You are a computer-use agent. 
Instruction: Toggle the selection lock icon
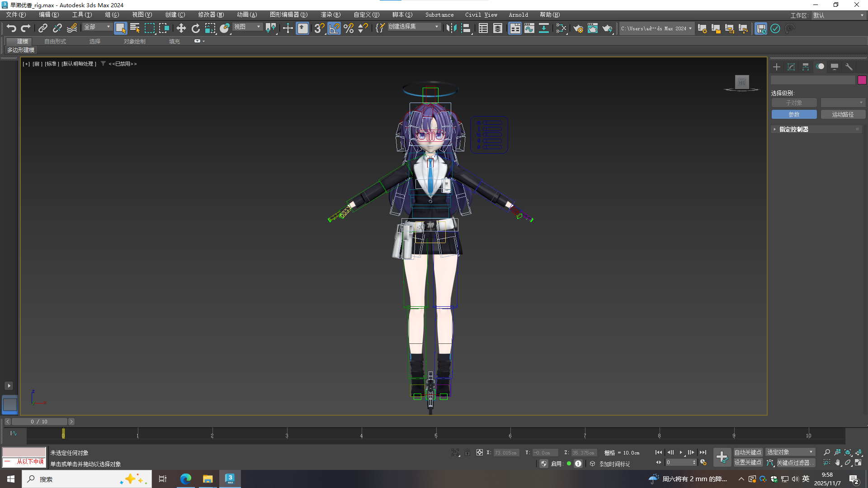click(467, 452)
